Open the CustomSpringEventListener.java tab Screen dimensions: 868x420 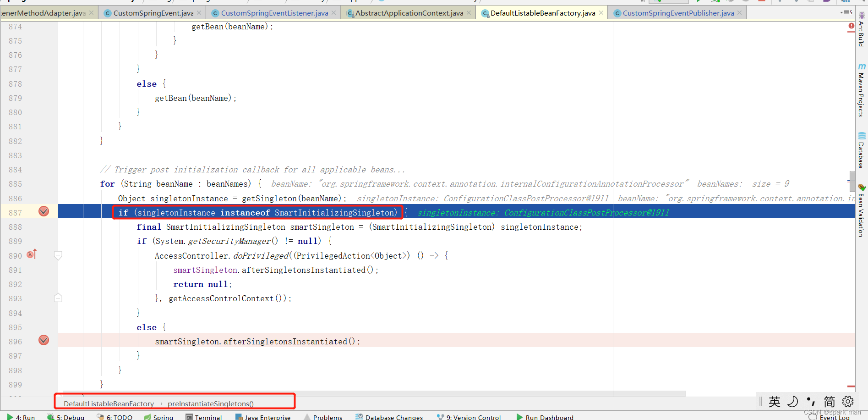click(x=274, y=13)
